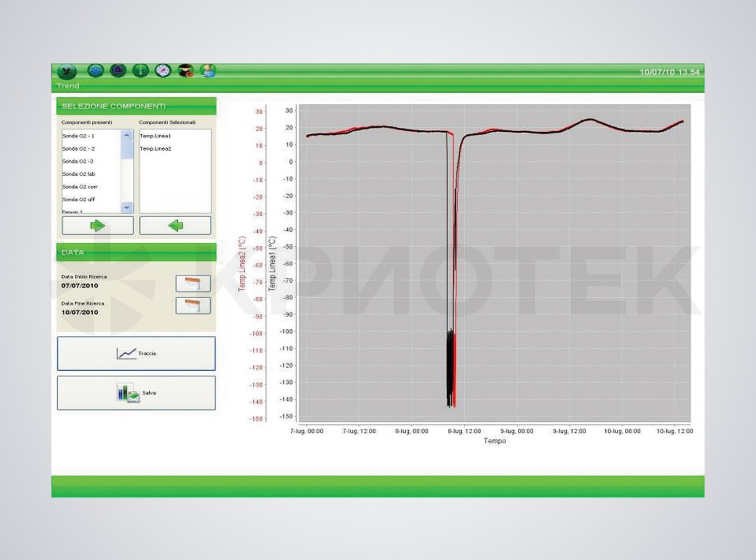Click end date value 10/07/2010

(x=80, y=313)
